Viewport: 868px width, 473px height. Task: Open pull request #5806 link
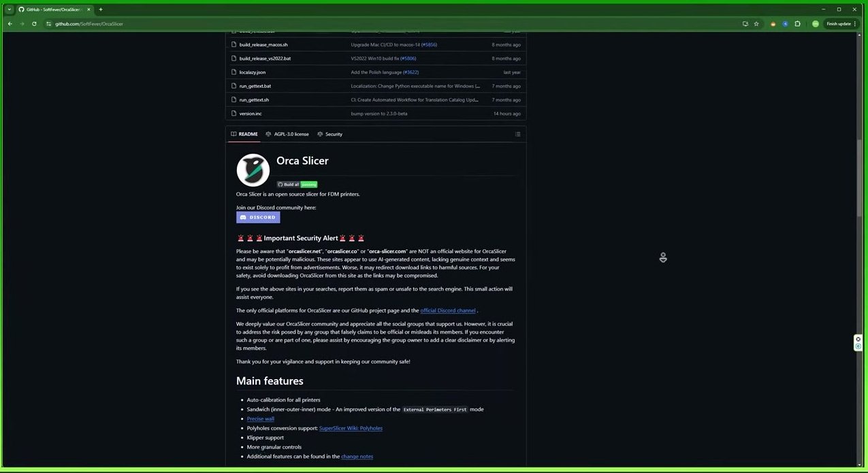point(408,59)
